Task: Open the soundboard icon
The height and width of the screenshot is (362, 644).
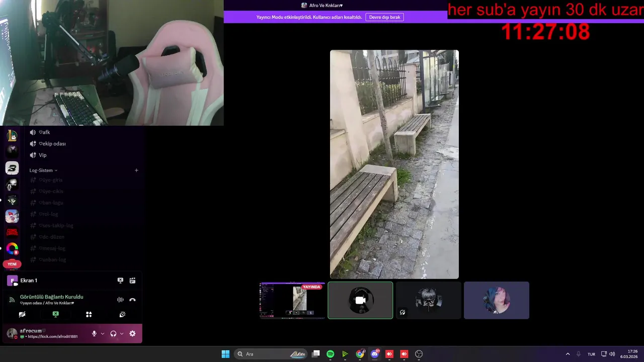Action: [122, 314]
